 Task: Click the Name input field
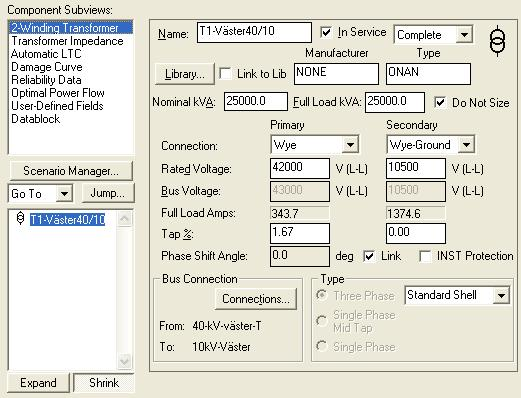pyautogui.click(x=254, y=32)
